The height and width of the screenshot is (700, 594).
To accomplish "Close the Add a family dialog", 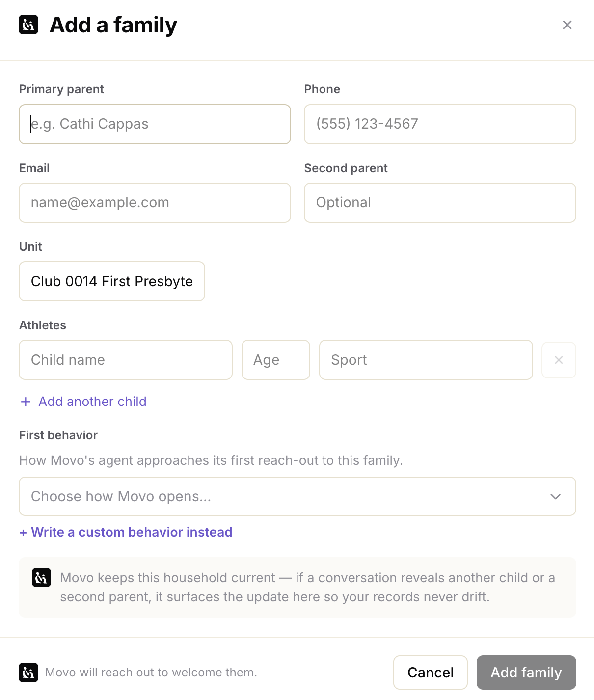I will pyautogui.click(x=567, y=25).
